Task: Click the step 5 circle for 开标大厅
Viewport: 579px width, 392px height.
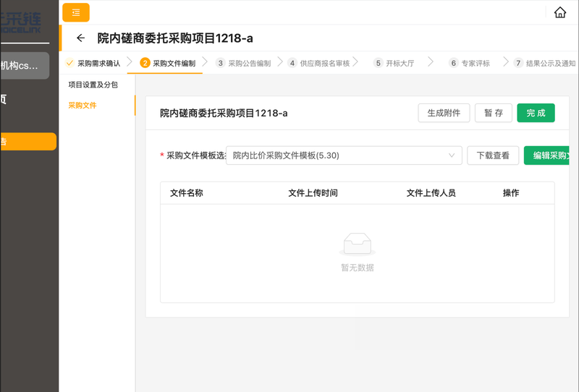Action: 378,63
